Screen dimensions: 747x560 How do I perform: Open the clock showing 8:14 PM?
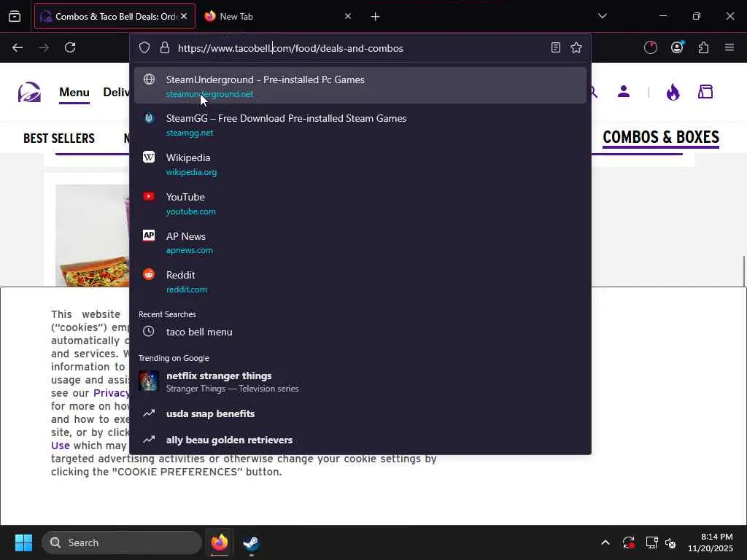(x=711, y=542)
